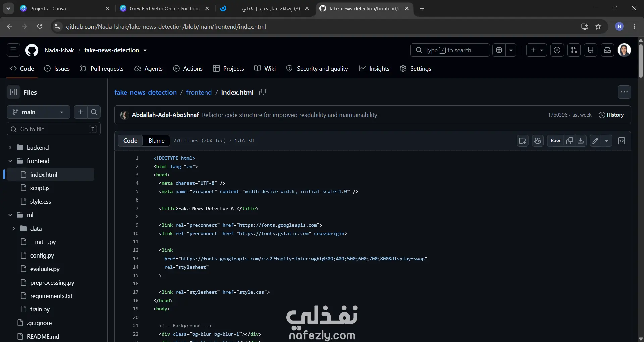Open the Code repository tab
The image size is (644, 342).
pos(22,68)
